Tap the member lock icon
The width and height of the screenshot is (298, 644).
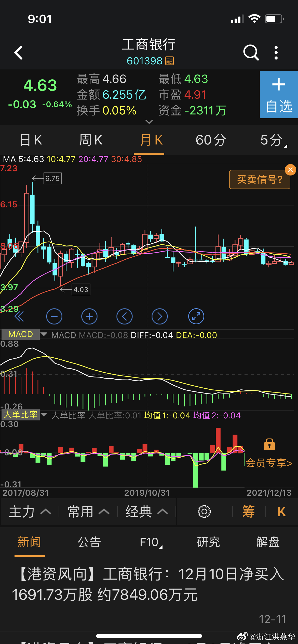(269, 444)
